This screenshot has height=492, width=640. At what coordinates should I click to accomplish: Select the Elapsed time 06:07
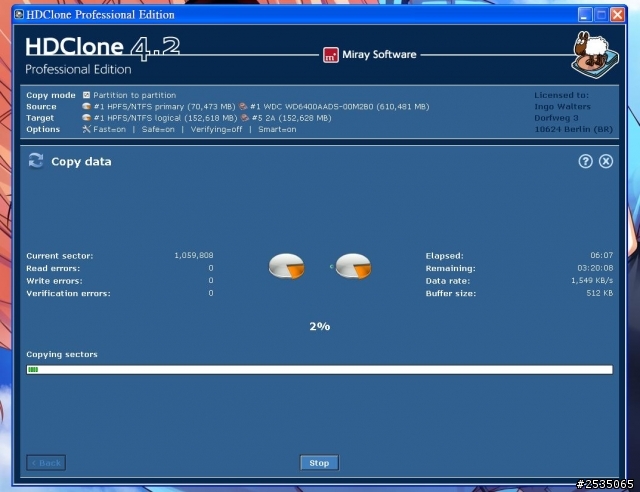click(x=602, y=255)
